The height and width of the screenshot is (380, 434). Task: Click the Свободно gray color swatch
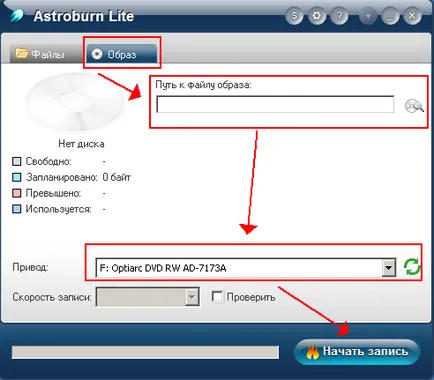coord(17,162)
